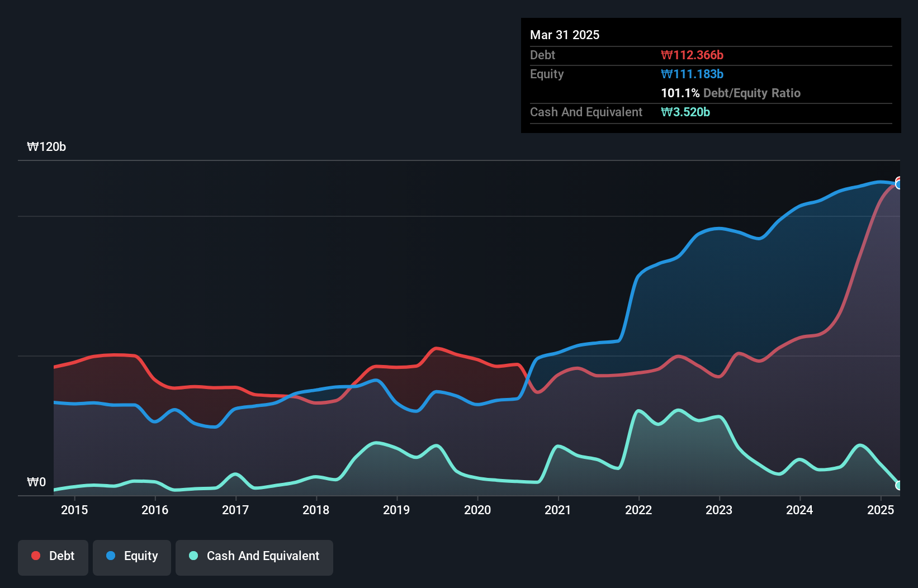Click the ₩120b y-axis label
This screenshot has height=588, width=918.
(46, 147)
